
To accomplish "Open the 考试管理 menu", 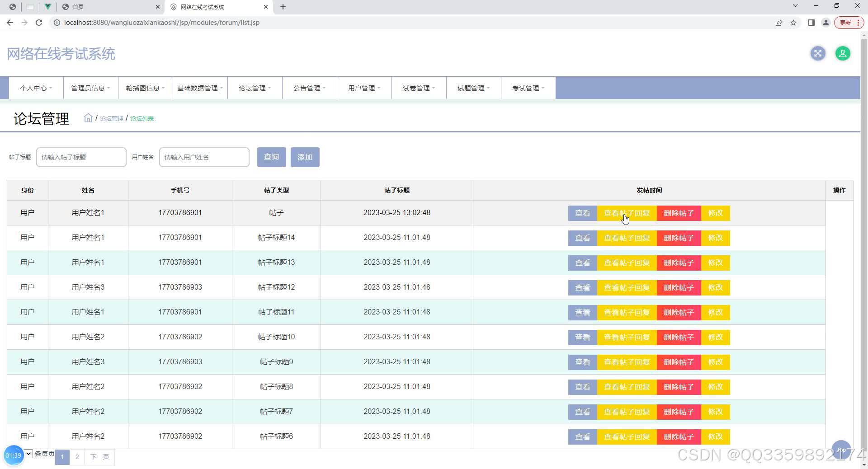I will point(528,88).
